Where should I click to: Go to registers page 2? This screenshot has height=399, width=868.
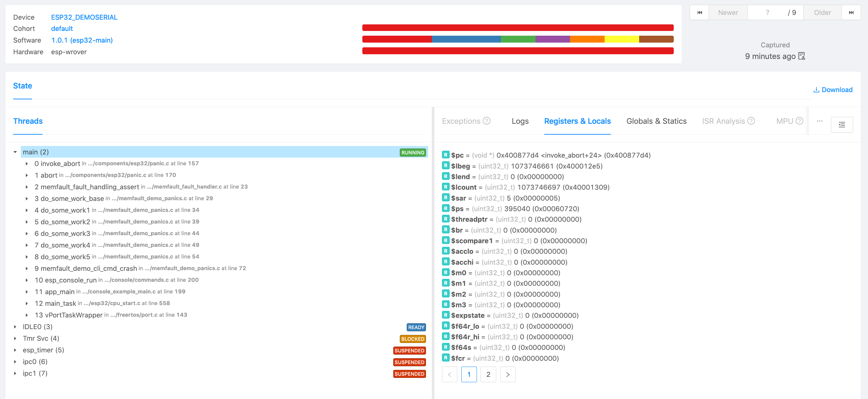tap(488, 374)
